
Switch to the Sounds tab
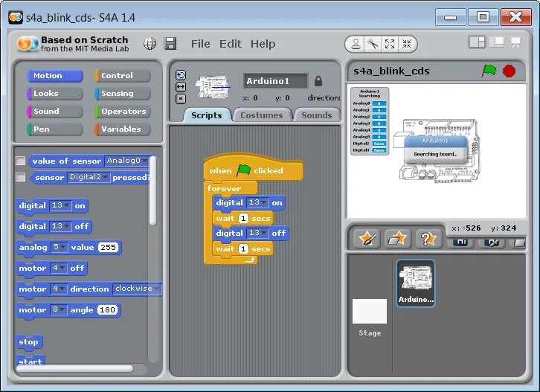coord(317,115)
